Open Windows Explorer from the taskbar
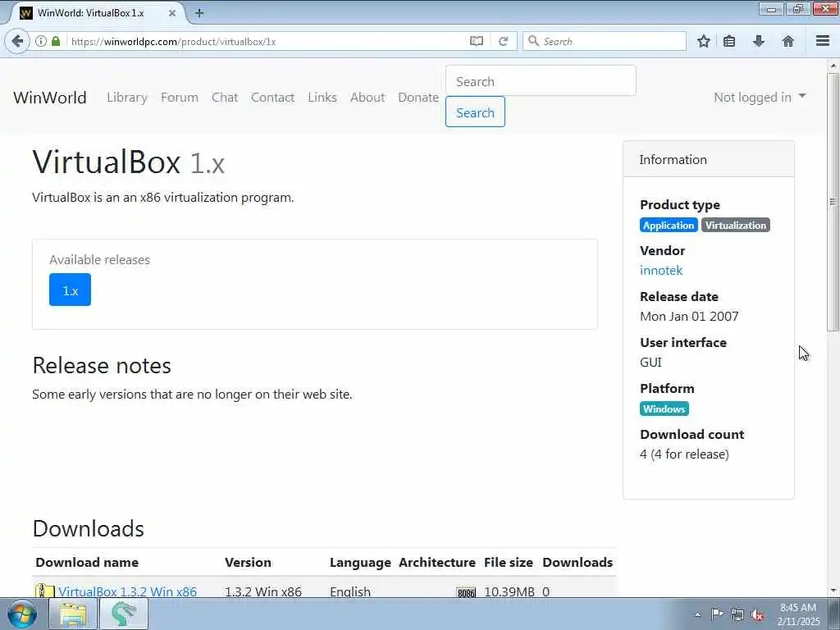This screenshot has height=630, width=840. click(73, 614)
